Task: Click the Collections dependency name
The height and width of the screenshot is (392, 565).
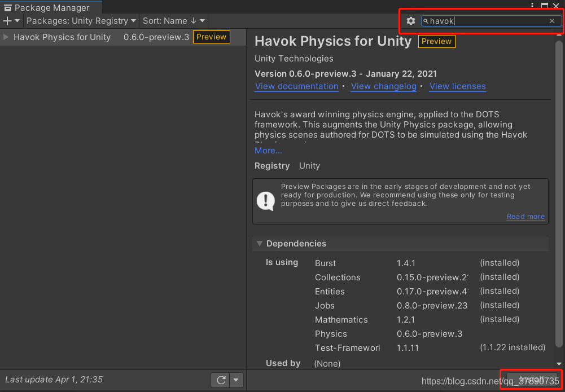Action: pyautogui.click(x=338, y=277)
